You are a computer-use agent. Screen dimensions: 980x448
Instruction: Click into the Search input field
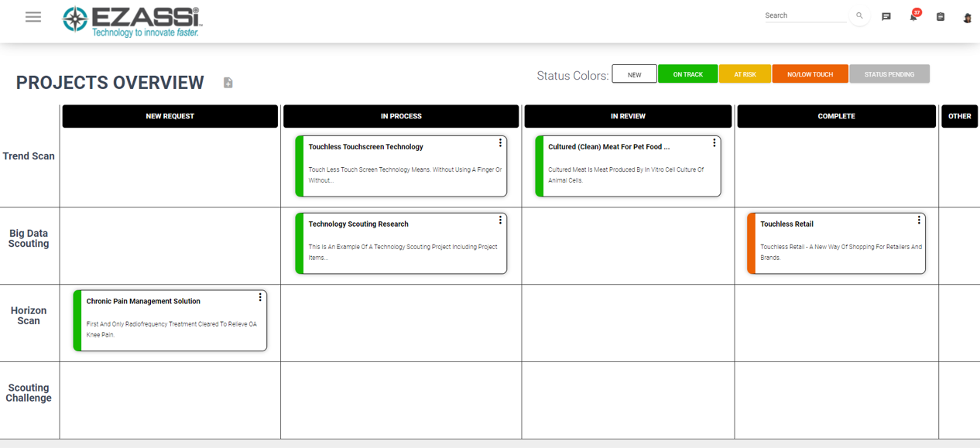(x=805, y=15)
